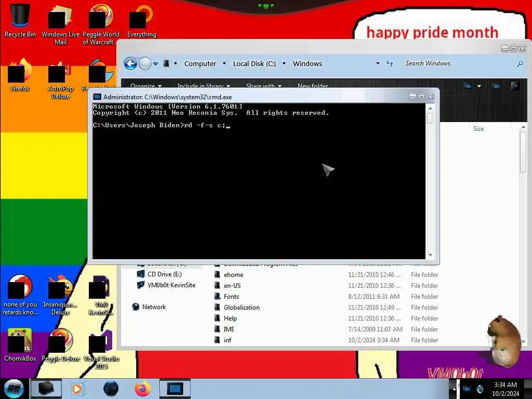Click inside the command prompt text area

point(259,181)
